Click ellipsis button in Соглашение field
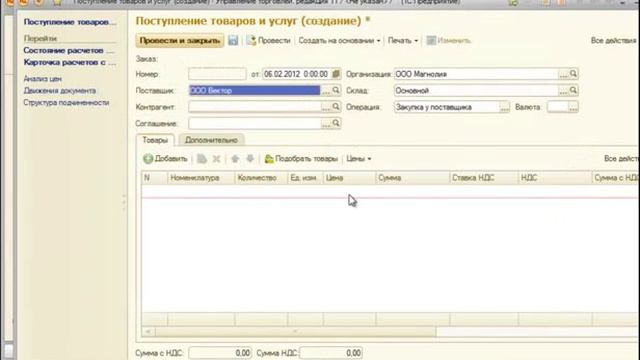The height and width of the screenshot is (360, 640). 326,123
